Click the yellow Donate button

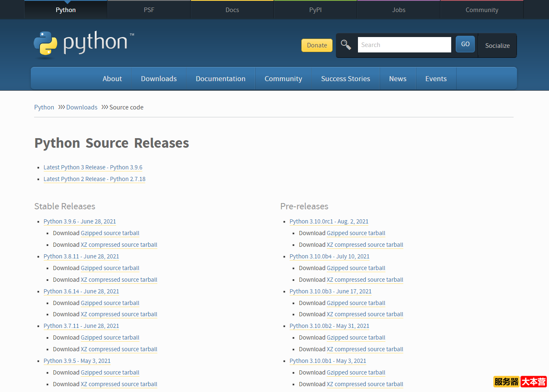(x=317, y=45)
